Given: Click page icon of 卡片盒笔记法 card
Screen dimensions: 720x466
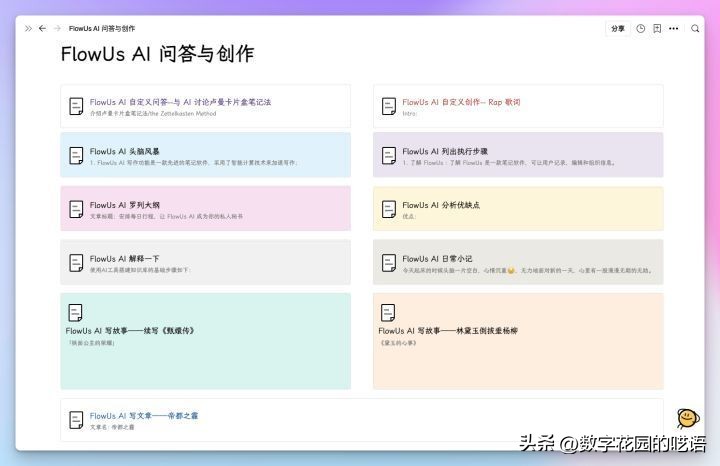Looking at the screenshot, I should click(76, 106).
